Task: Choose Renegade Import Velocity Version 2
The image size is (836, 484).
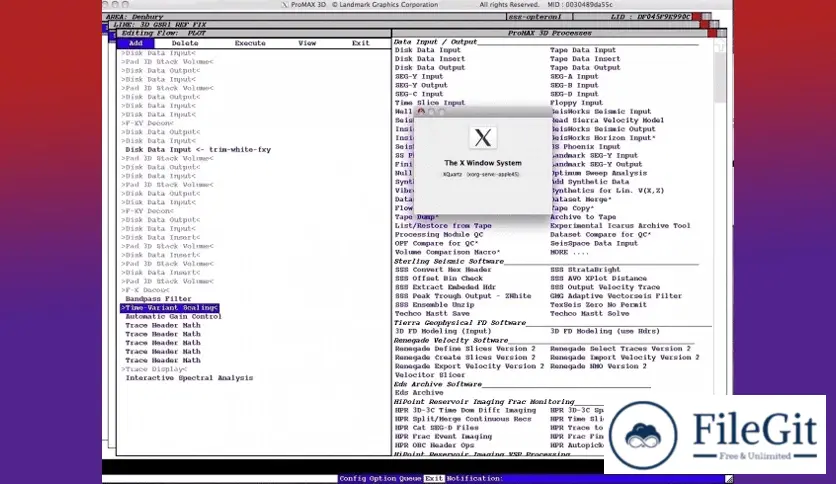Action: pyautogui.click(x=625, y=358)
